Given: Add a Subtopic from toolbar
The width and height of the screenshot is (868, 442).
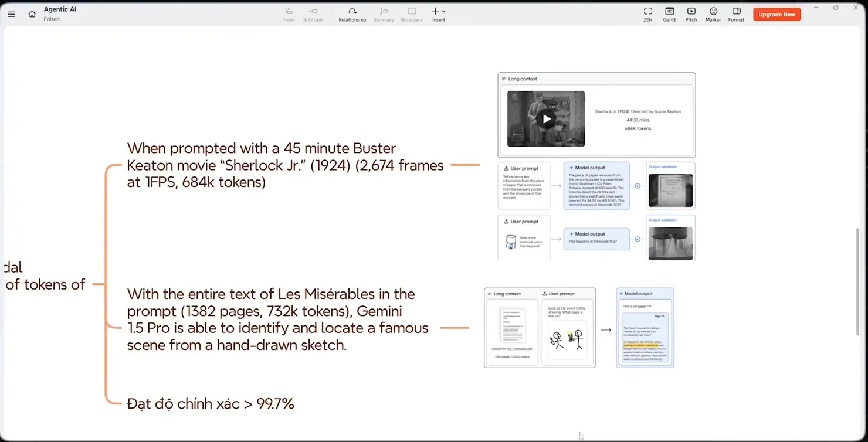Looking at the screenshot, I should [314, 15].
